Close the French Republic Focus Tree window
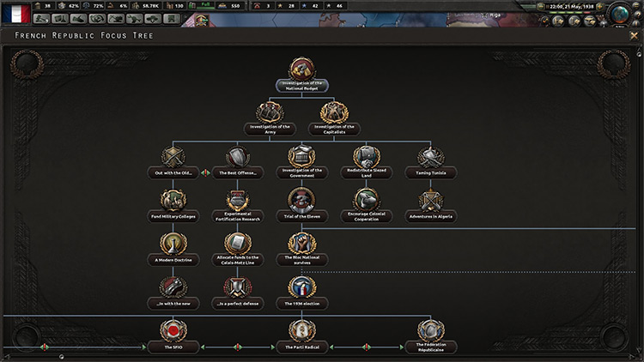The width and height of the screenshot is (644, 362). coord(635,36)
